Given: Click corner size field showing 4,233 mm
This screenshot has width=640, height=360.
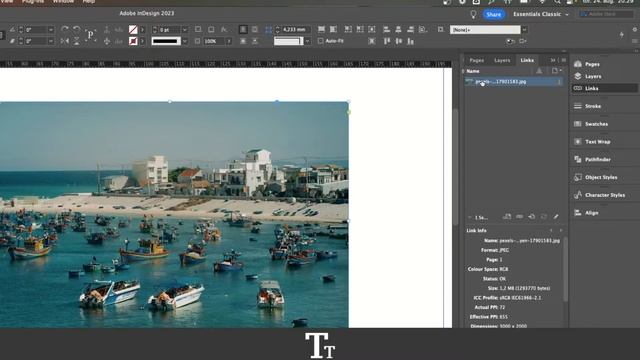Looking at the screenshot, I should point(296,30).
